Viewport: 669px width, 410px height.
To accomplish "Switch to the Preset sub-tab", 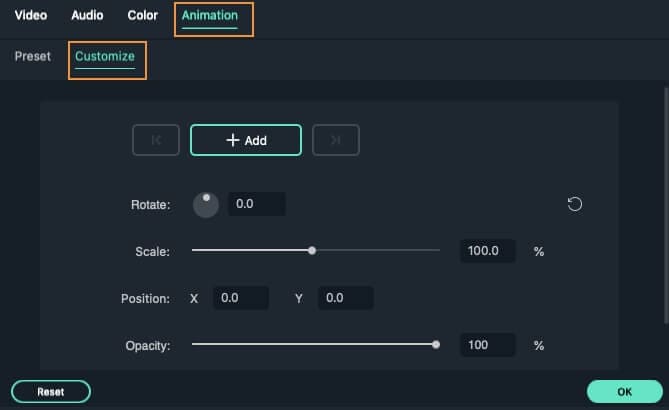I will click(x=33, y=56).
